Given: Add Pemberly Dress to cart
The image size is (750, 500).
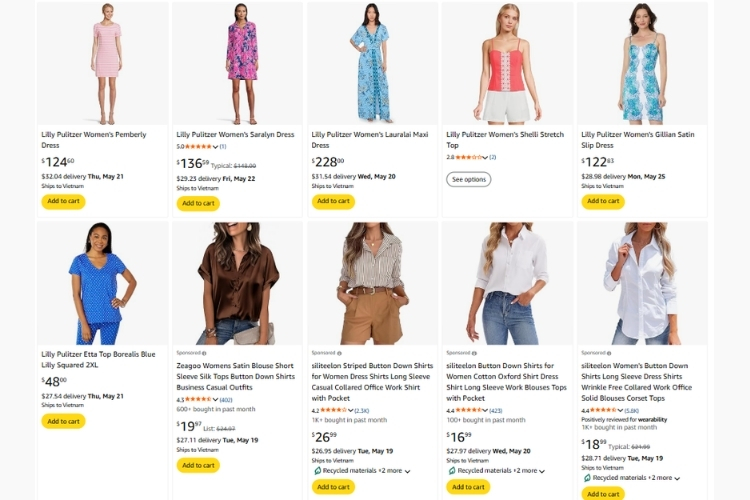Looking at the screenshot, I should 63,201.
